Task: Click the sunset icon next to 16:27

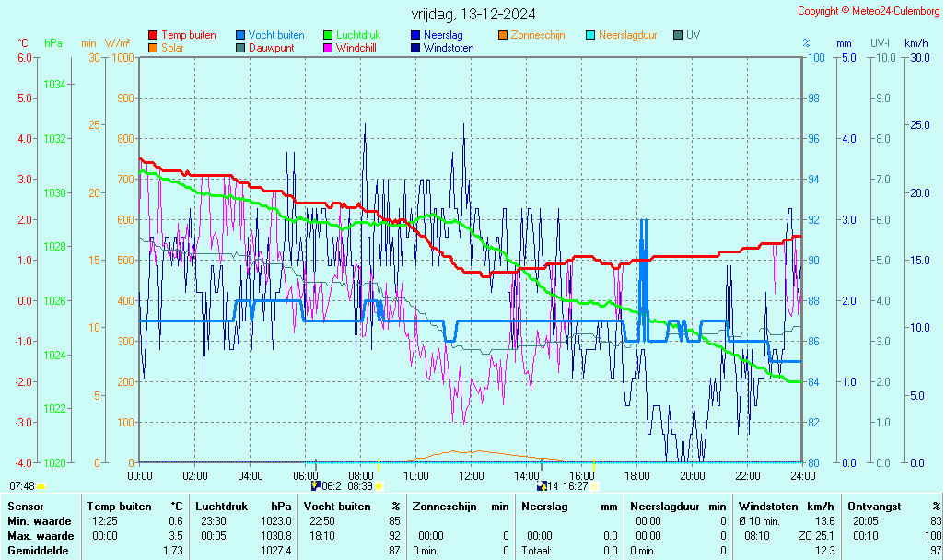Action: (x=594, y=486)
